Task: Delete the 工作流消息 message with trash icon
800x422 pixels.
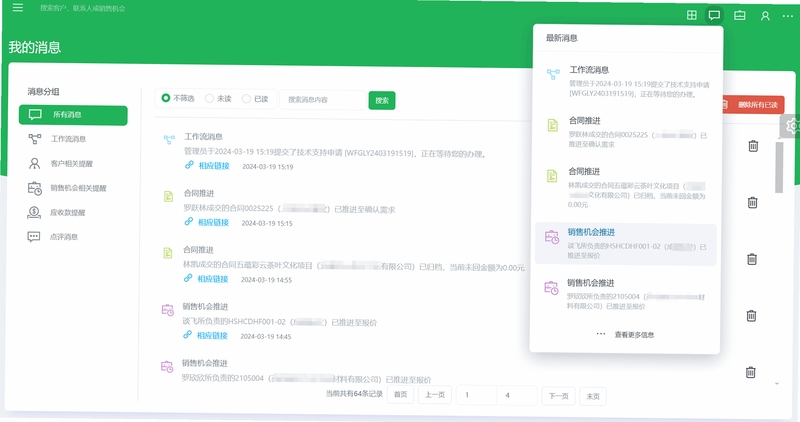Action: point(753,146)
